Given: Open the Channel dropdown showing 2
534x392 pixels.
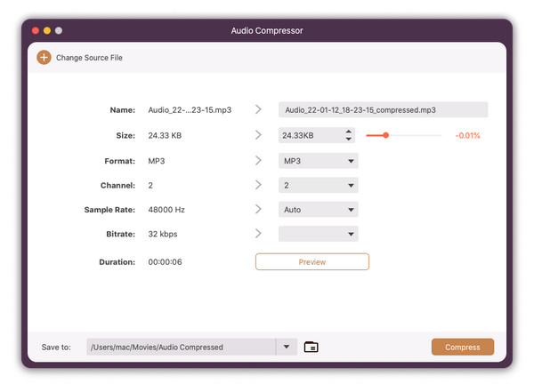Looking at the screenshot, I should pyautogui.click(x=318, y=186).
